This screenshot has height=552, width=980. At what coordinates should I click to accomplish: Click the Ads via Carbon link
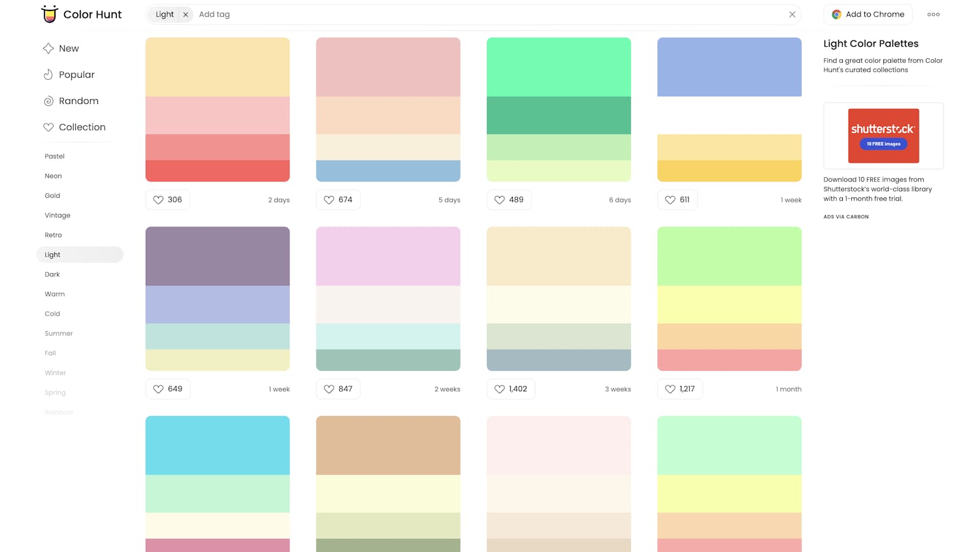tap(845, 217)
